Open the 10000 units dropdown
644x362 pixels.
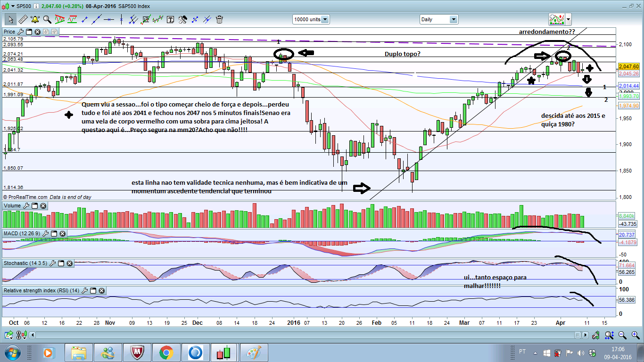click(311, 19)
